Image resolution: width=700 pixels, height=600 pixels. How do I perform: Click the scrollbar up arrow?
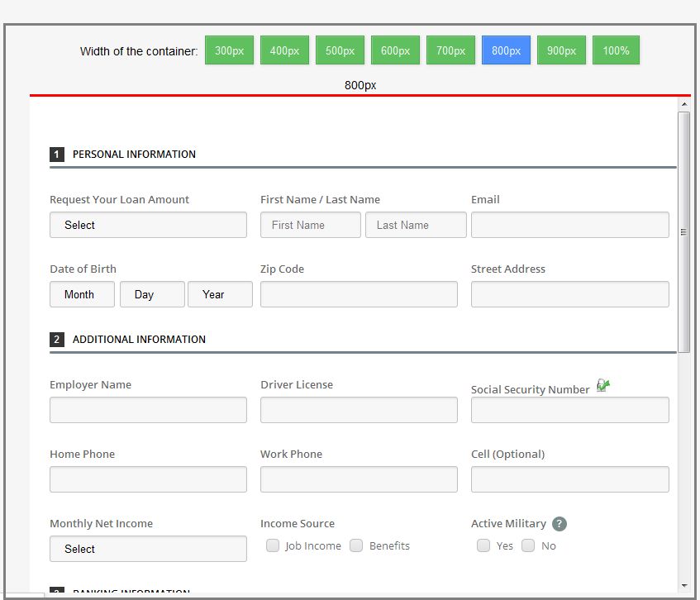point(683,105)
